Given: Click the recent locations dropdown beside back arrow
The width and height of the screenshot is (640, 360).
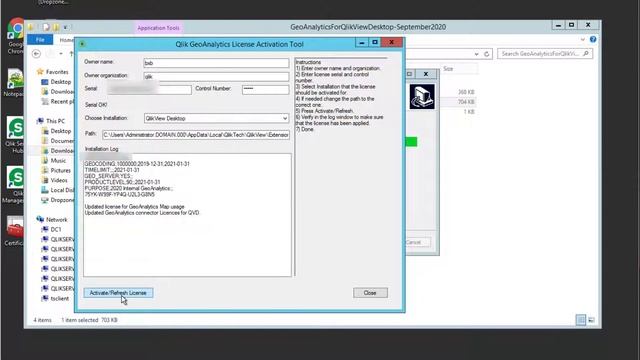Looking at the screenshot, I should [x=61, y=53].
